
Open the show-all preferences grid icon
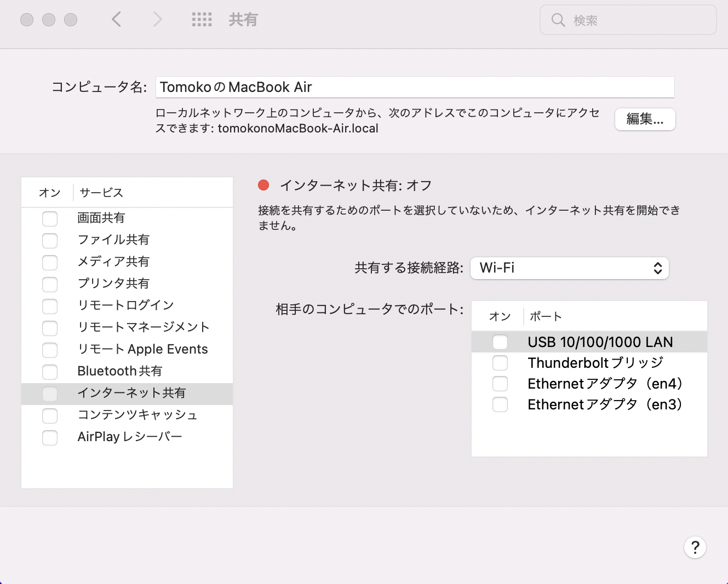click(202, 20)
